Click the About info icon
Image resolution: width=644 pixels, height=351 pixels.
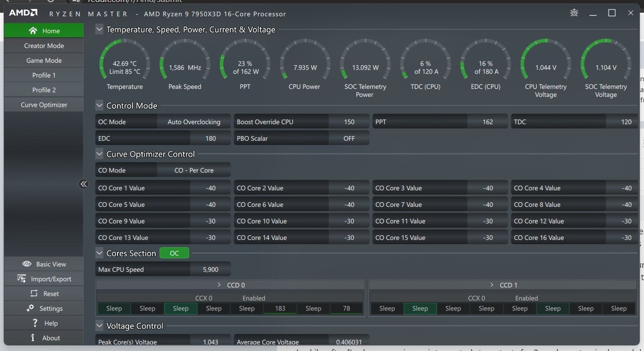33,338
